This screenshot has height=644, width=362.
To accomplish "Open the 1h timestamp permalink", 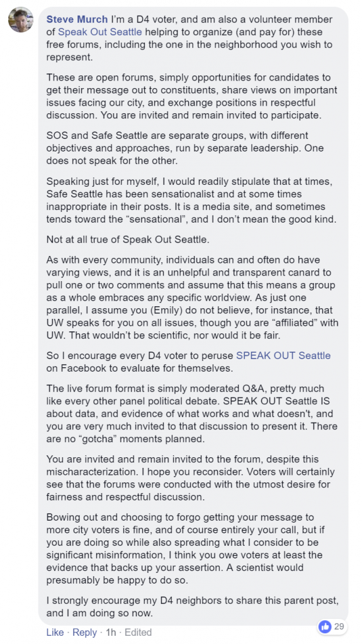I will pyautogui.click(x=111, y=632).
